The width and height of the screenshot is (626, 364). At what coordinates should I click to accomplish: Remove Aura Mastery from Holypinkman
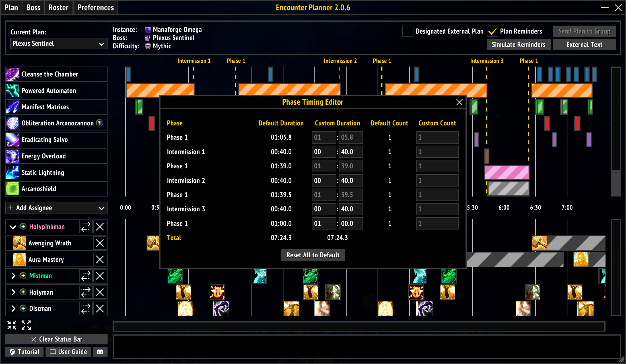point(100,259)
